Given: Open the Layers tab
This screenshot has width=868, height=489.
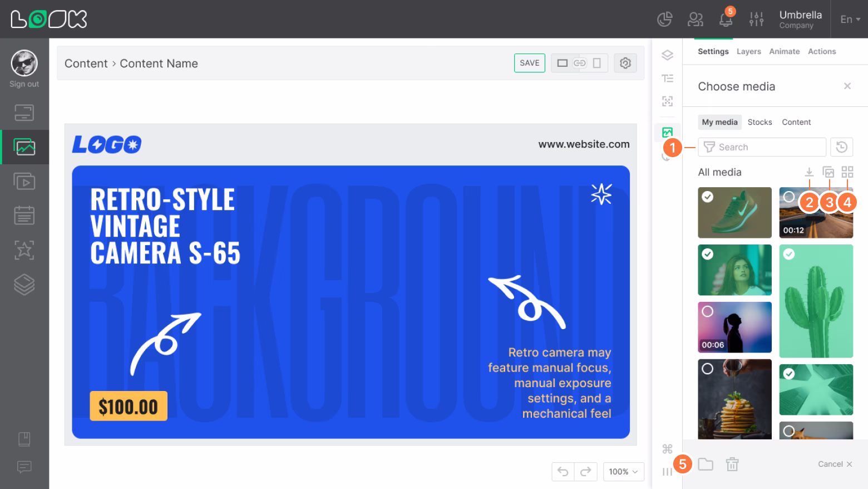Looking at the screenshot, I should tap(749, 51).
